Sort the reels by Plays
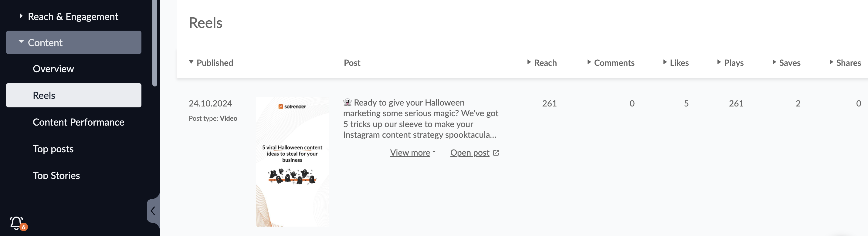 point(733,63)
